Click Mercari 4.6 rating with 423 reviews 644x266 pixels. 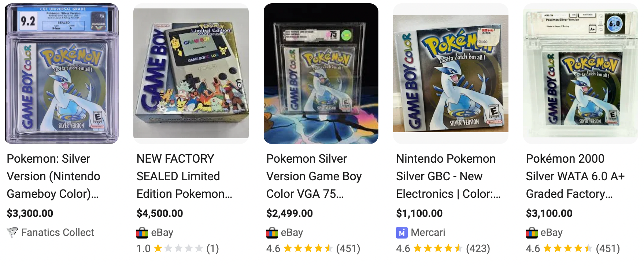[443, 249]
